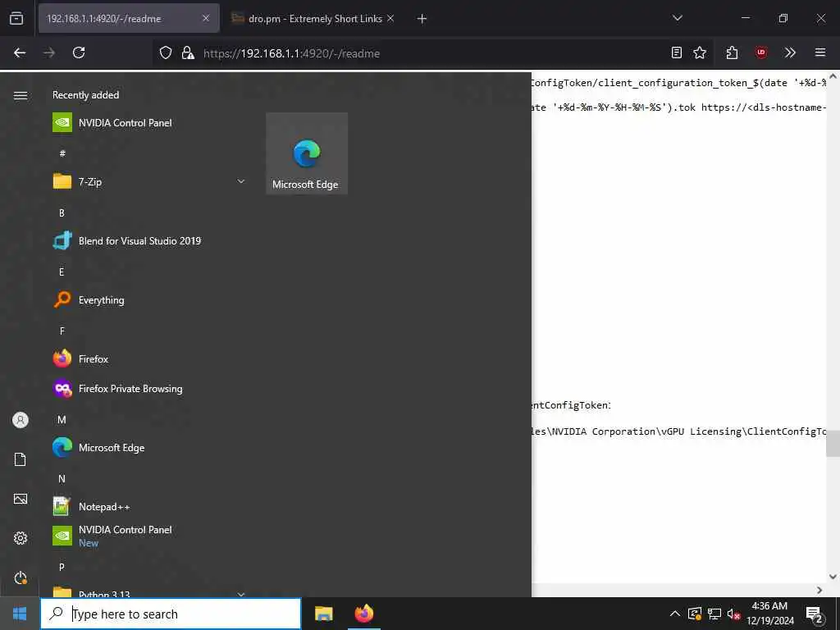
Task: Click the Start menu hamburger expand icon
Action: (21, 95)
